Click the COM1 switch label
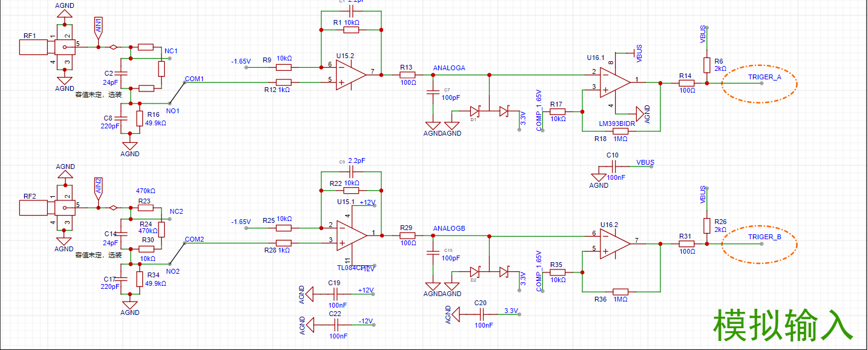Image resolution: width=868 pixels, height=350 pixels. (x=194, y=79)
